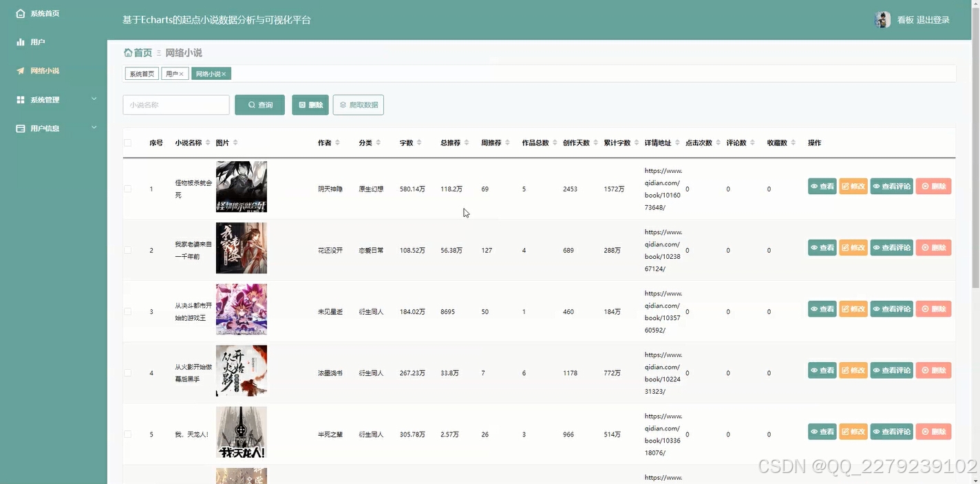The image size is (980, 484).
Task: Close the 用户 tab tag
Action: point(182,74)
